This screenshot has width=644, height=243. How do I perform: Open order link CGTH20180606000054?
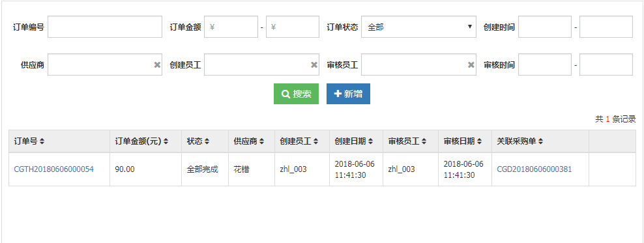54,169
